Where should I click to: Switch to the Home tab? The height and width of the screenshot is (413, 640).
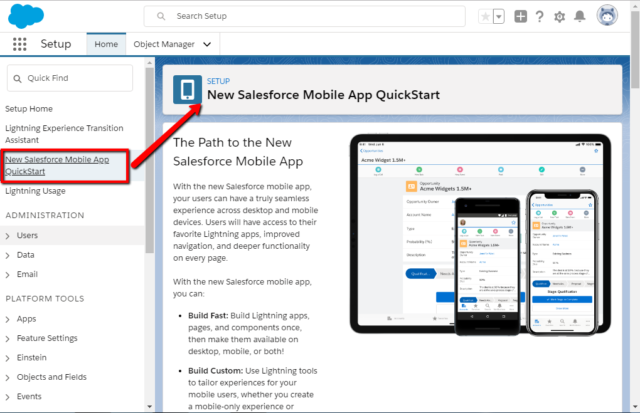106,44
